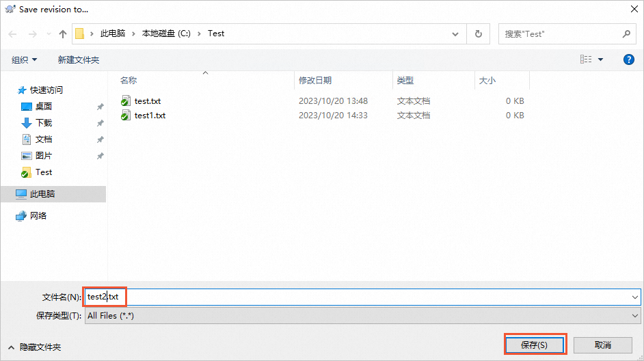Click the pin icon beside 下载
This screenshot has width=644, height=361.
click(100, 123)
